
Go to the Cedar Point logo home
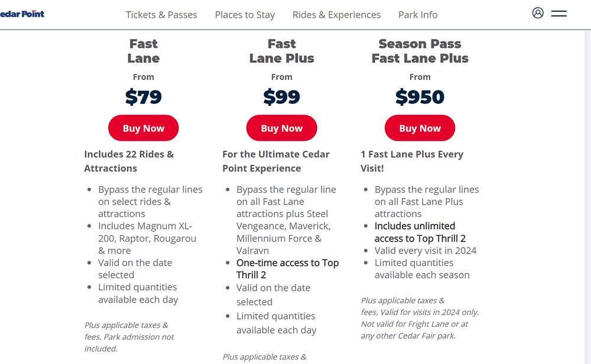22,14
